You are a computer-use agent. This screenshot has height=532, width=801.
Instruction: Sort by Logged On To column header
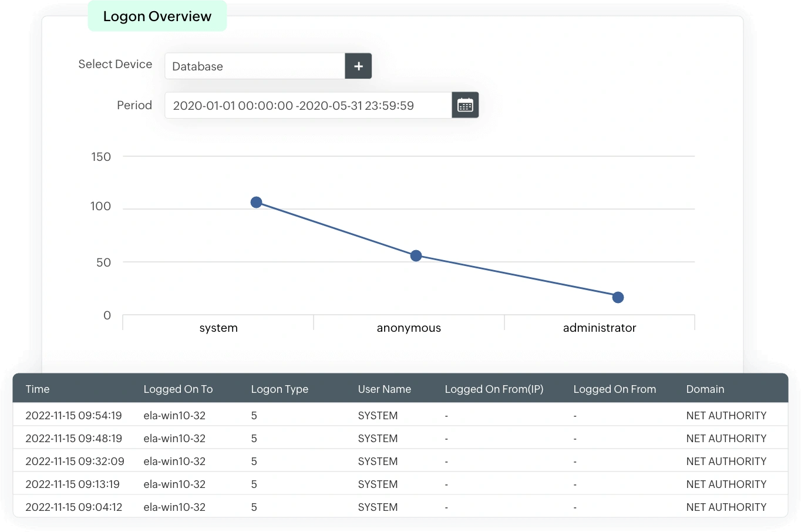[178, 389]
